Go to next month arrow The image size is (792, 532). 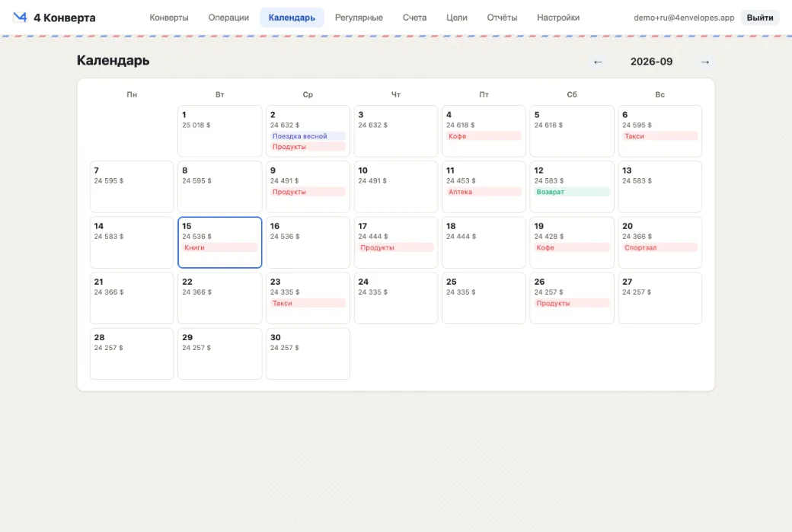705,62
